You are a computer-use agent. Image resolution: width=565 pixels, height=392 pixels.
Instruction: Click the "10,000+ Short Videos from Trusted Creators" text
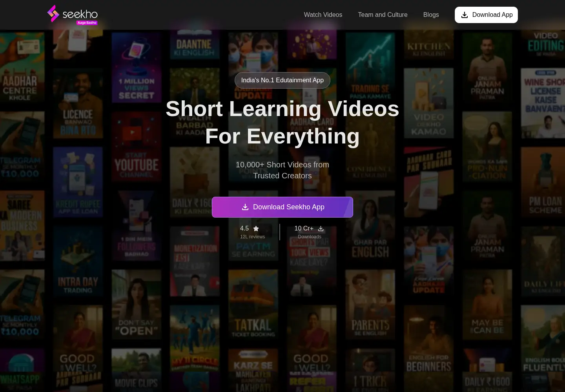[x=282, y=170]
